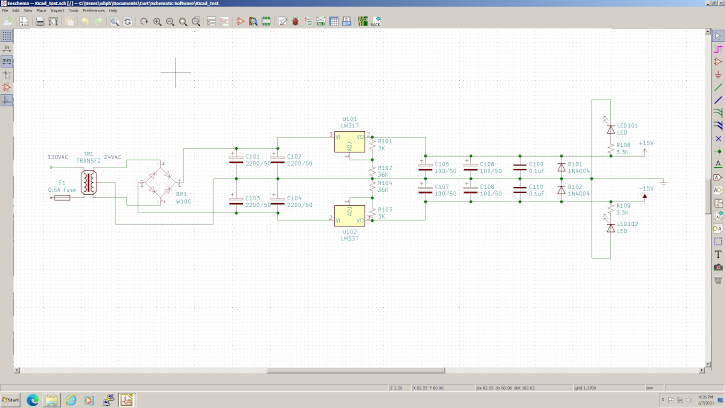Image resolution: width=725 pixels, height=408 pixels.
Task: Leave the current sheet
Action: tap(224, 21)
